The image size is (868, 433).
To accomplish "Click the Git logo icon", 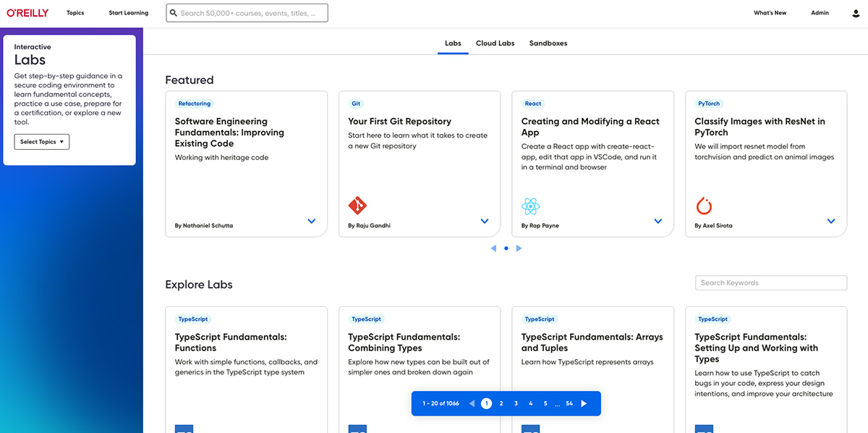I will click(x=357, y=206).
